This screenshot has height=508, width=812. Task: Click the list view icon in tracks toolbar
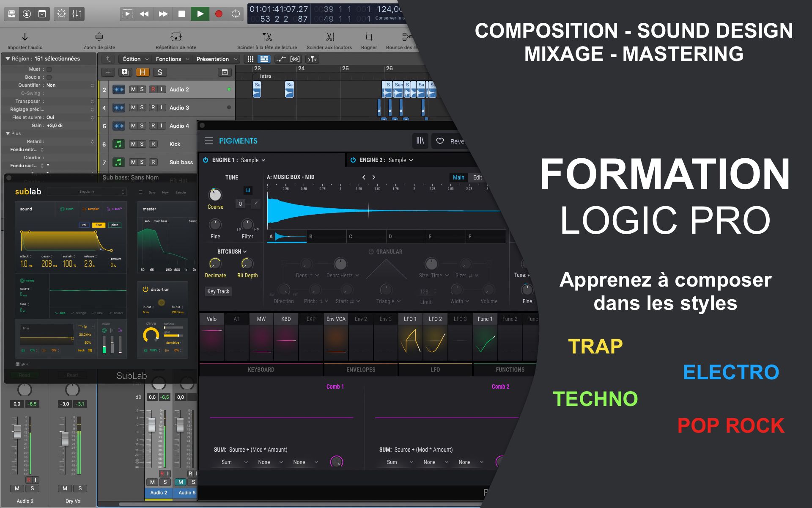[x=264, y=59]
